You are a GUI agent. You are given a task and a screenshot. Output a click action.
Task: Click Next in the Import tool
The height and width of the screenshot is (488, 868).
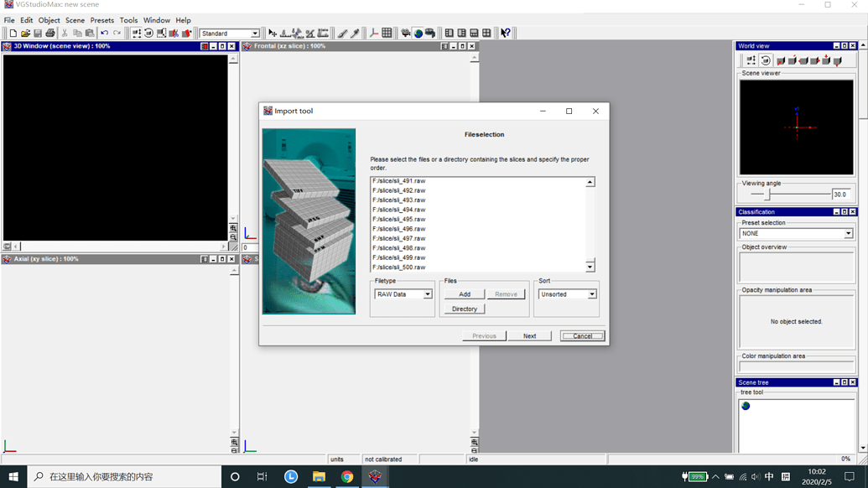click(x=529, y=336)
